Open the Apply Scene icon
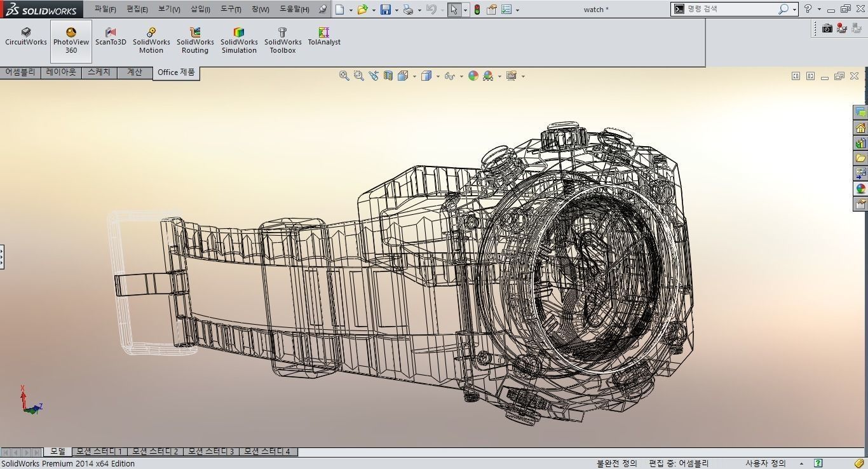This screenshot has height=469, width=868. pos(488,76)
